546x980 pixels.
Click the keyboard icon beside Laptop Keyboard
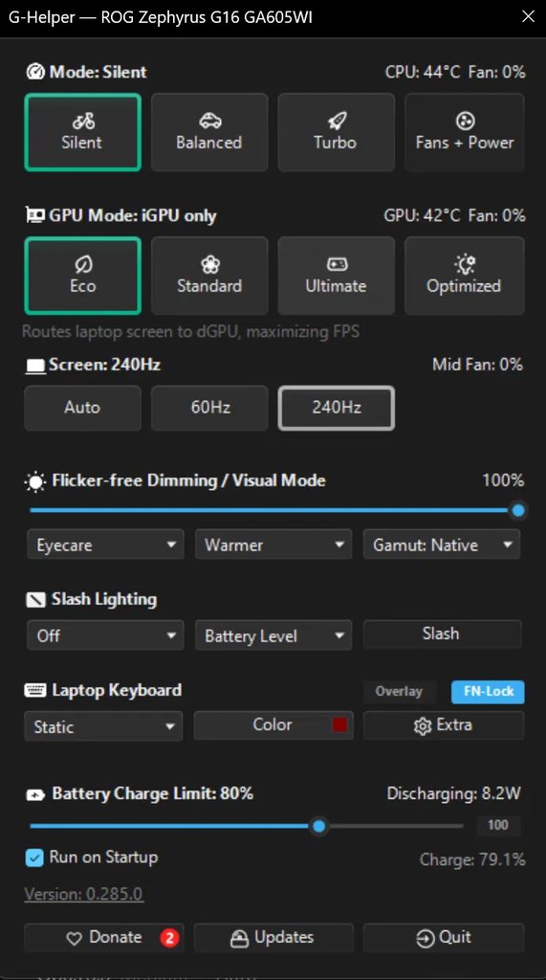click(35, 691)
